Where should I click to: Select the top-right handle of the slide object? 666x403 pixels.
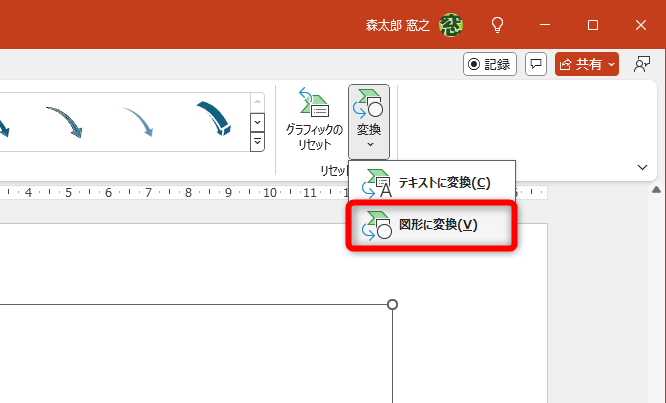(x=392, y=304)
